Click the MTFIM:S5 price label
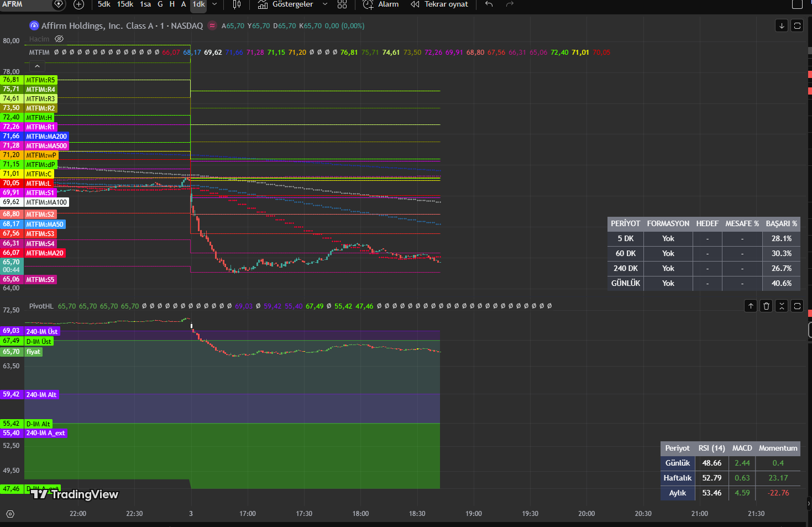 click(40, 280)
